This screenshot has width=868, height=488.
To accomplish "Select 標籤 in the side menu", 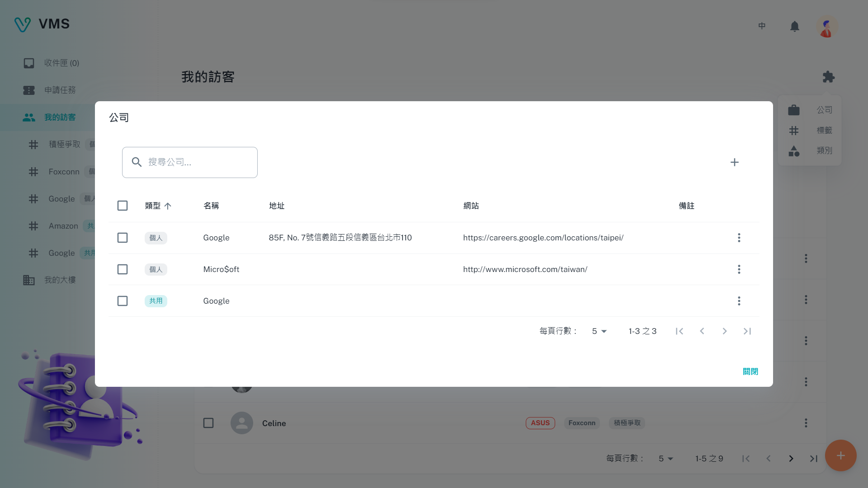I will coord(824,131).
